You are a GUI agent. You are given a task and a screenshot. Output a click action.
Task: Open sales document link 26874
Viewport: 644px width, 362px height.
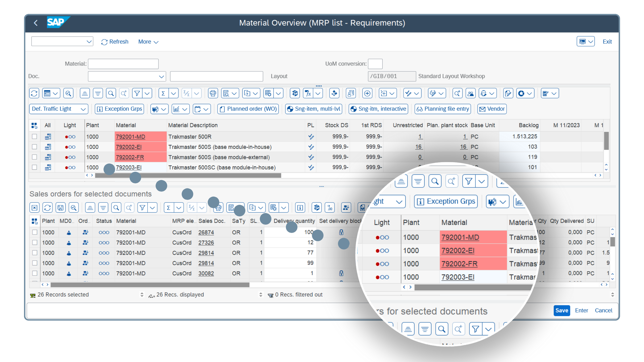(206, 232)
